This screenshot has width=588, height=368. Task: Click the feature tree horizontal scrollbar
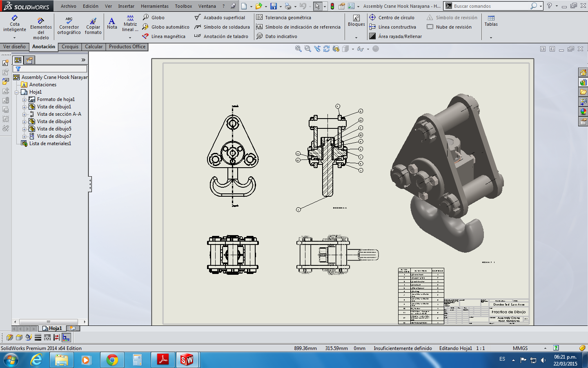coord(48,322)
